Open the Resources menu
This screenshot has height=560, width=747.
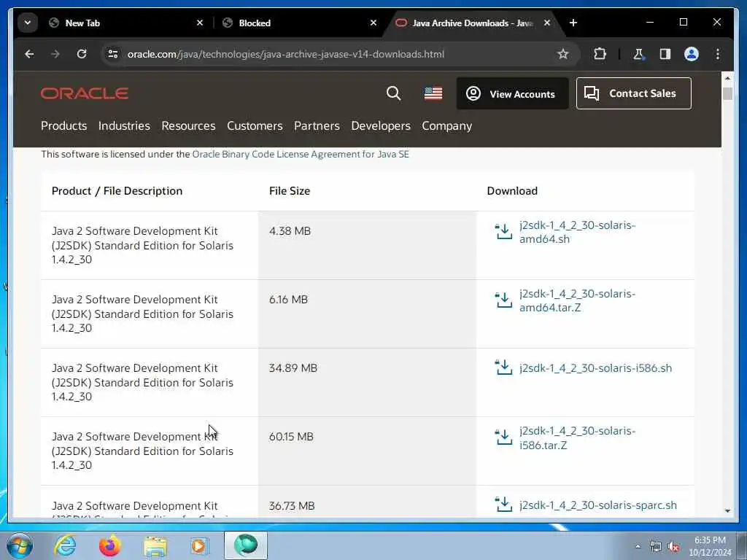click(188, 125)
